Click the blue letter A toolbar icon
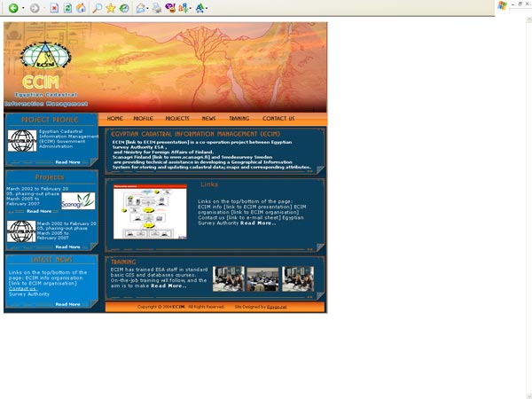Image resolution: width=532 pixels, height=399 pixels. (x=199, y=8)
